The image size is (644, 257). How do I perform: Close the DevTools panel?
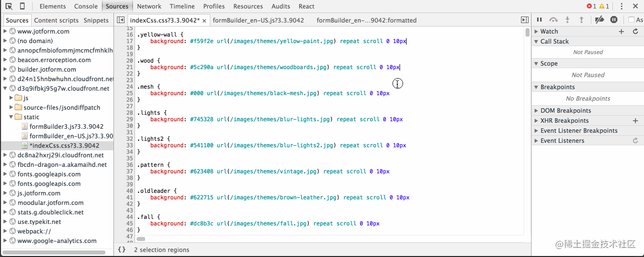636,7
